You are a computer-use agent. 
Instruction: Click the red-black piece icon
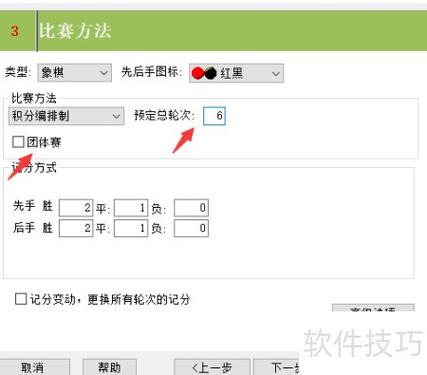click(204, 73)
